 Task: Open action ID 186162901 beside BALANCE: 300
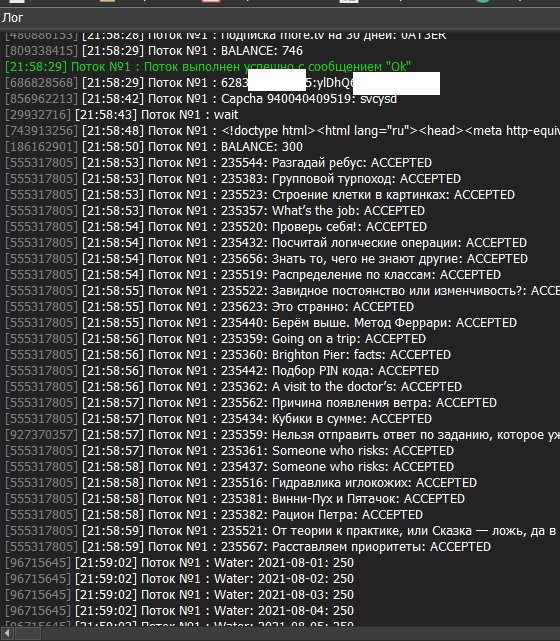click(41, 146)
